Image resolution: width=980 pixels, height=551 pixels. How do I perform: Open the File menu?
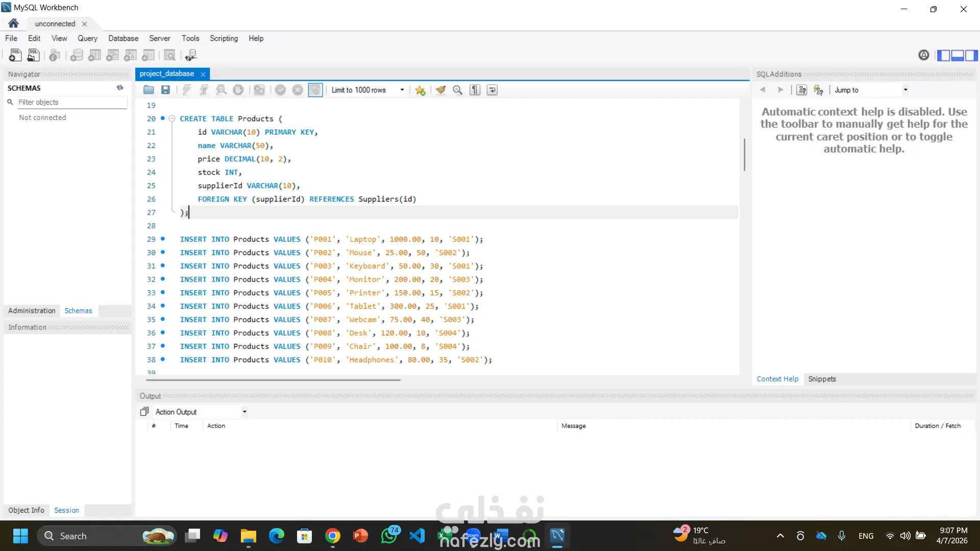[x=11, y=38]
